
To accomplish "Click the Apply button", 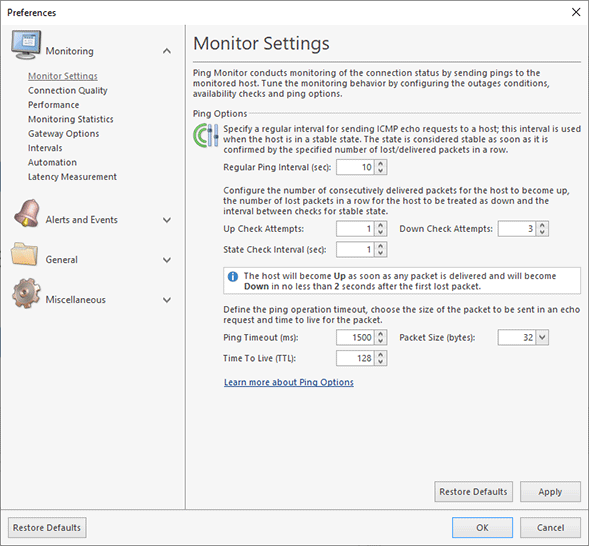I will (550, 492).
